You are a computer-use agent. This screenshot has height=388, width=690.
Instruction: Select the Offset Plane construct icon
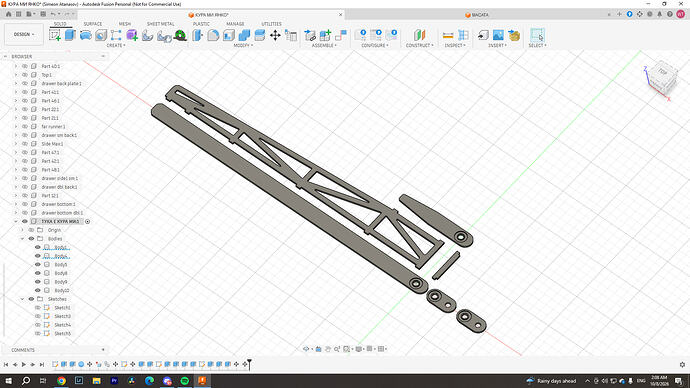(x=419, y=35)
